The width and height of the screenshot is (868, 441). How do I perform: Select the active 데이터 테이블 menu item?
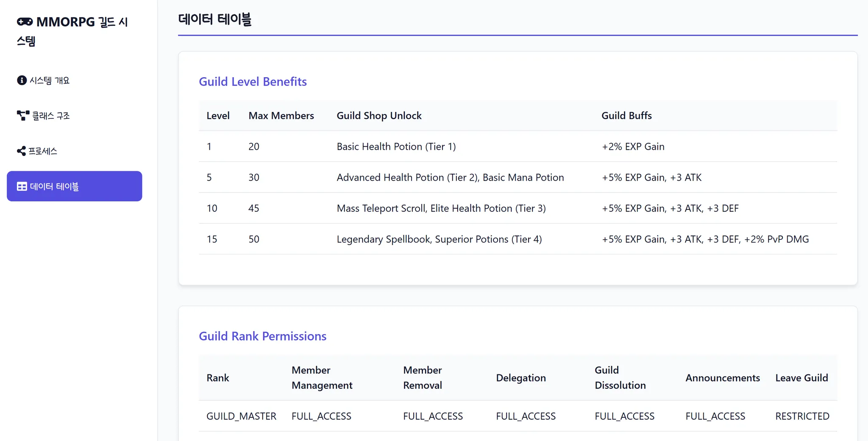[74, 186]
